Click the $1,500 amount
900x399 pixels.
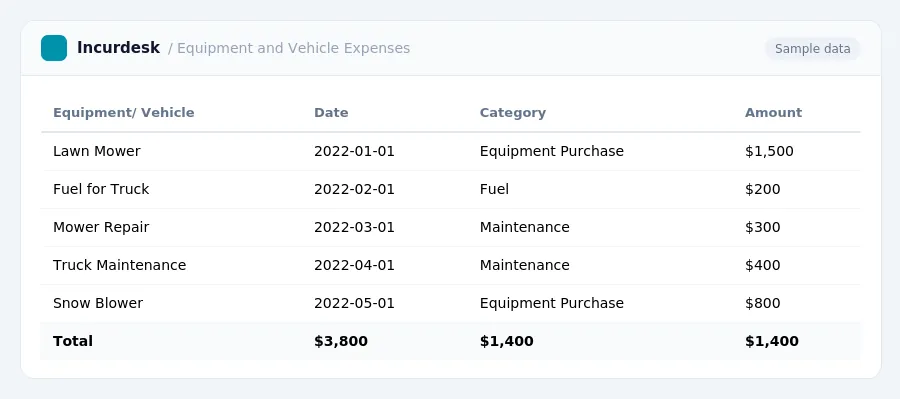tap(769, 151)
